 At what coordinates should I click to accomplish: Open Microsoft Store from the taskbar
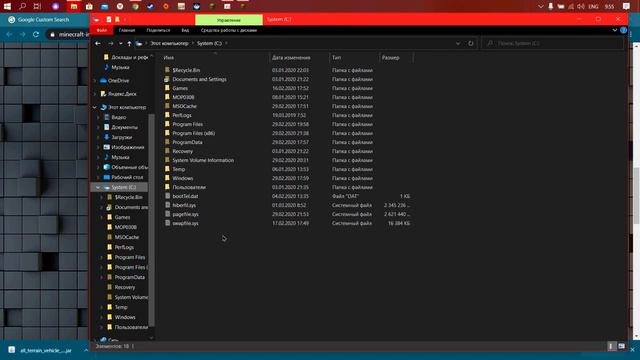pyautogui.click(x=89, y=7)
